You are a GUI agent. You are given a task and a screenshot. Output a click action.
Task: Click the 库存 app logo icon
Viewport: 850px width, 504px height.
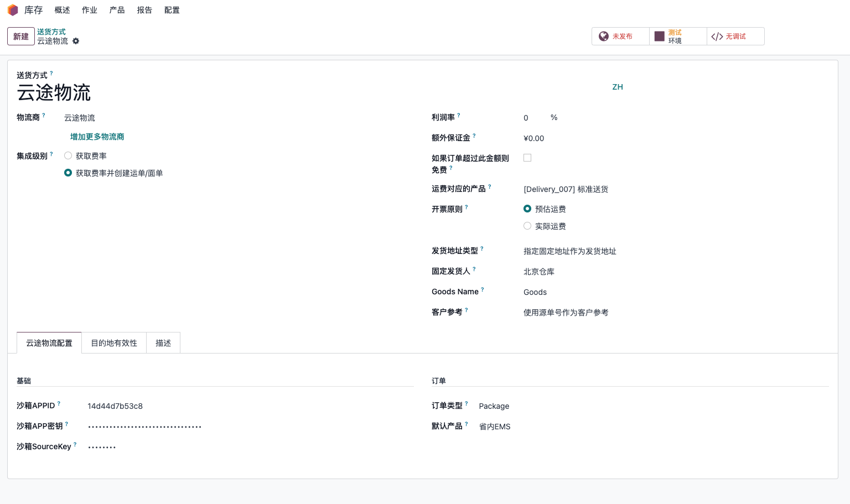[x=13, y=10]
